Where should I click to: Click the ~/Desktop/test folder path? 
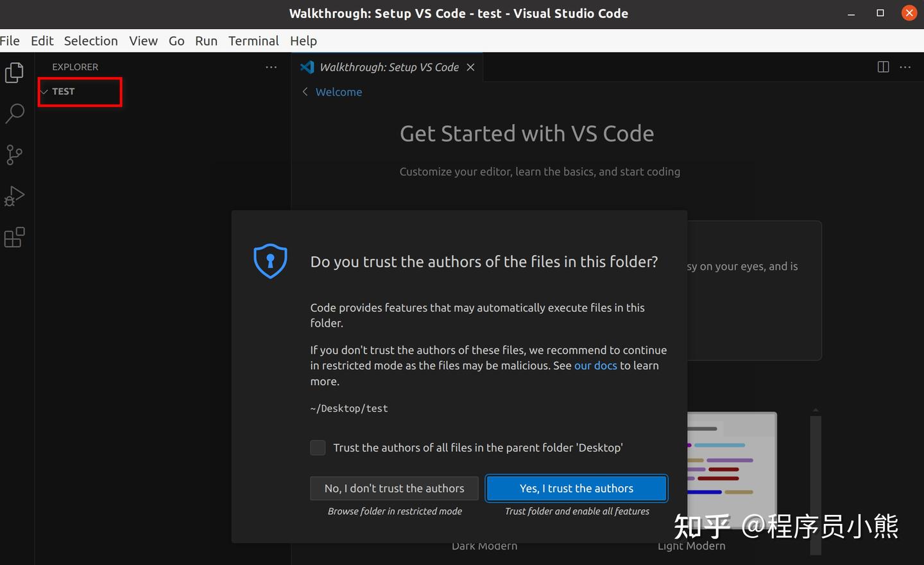pos(349,408)
